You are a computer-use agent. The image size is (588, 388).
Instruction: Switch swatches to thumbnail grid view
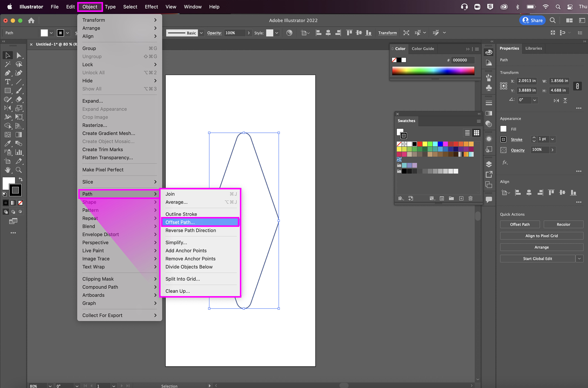pyautogui.click(x=476, y=133)
